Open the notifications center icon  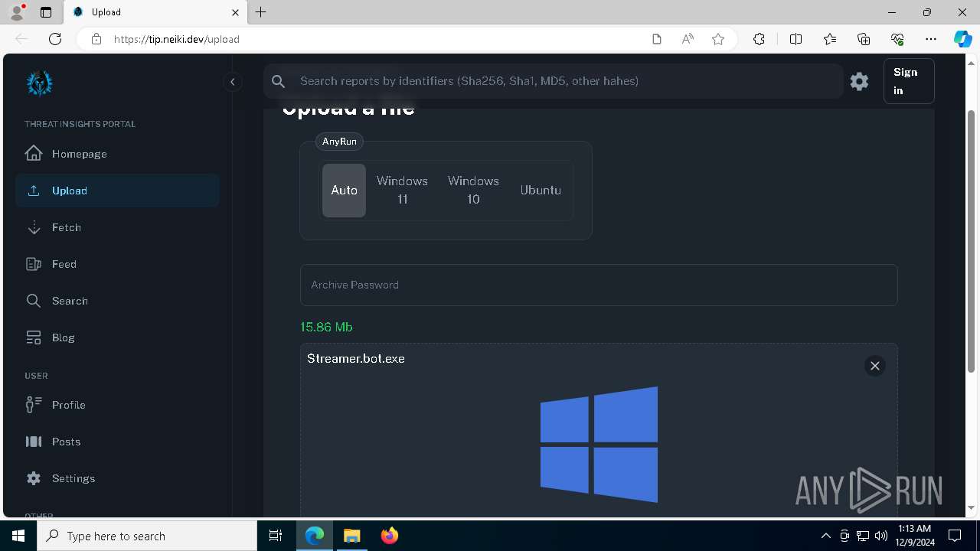955,536
